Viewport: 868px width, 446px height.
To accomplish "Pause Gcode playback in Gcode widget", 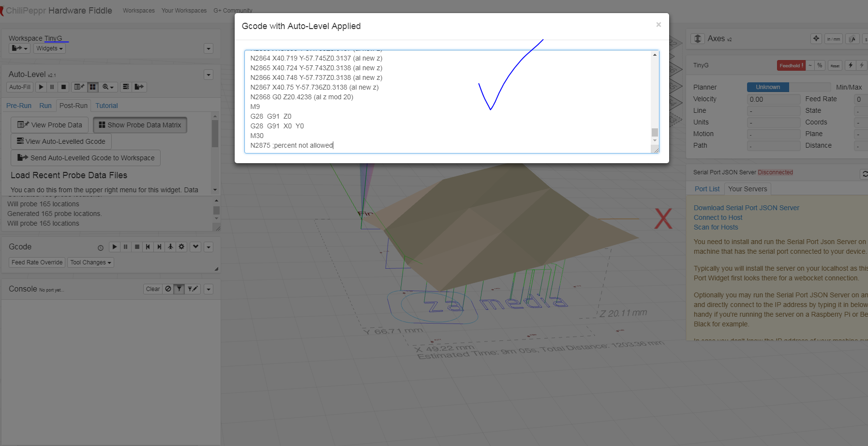I will pos(126,247).
